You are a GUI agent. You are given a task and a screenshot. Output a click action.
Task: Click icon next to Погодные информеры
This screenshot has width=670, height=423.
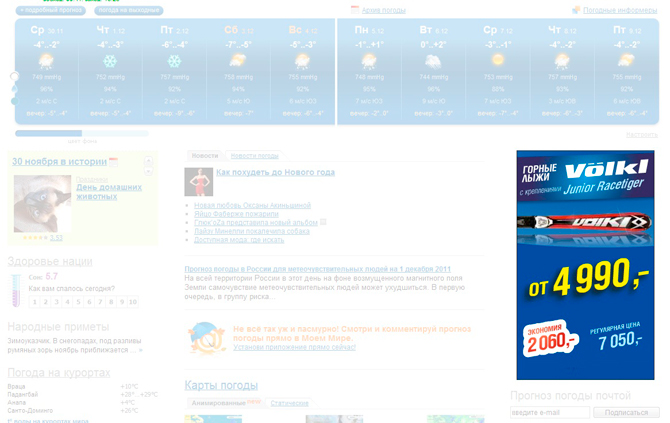click(x=576, y=10)
